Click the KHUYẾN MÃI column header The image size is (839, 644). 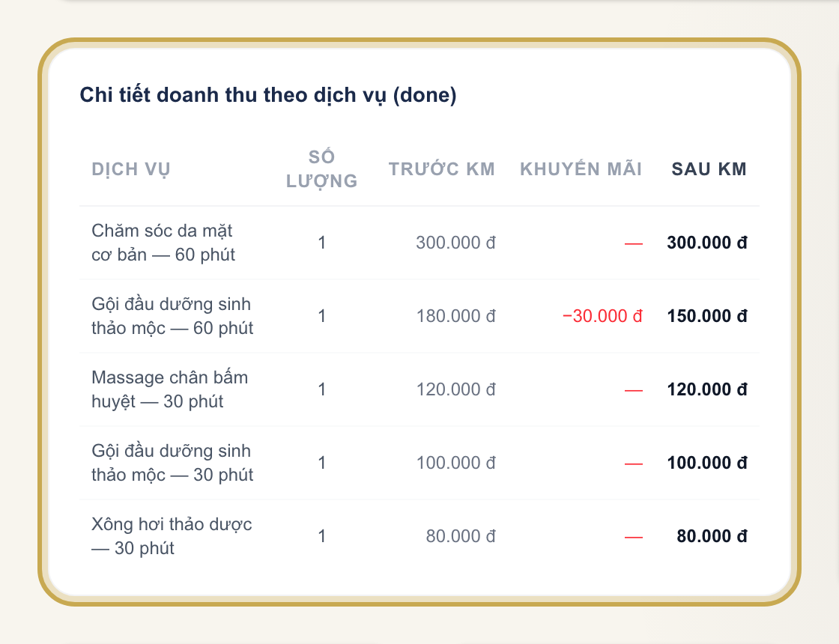581,169
